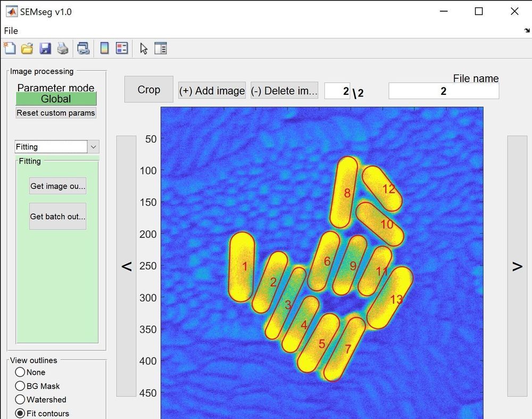This screenshot has width=532, height=419.
Task: Click the Open File folder icon
Action: (x=27, y=49)
